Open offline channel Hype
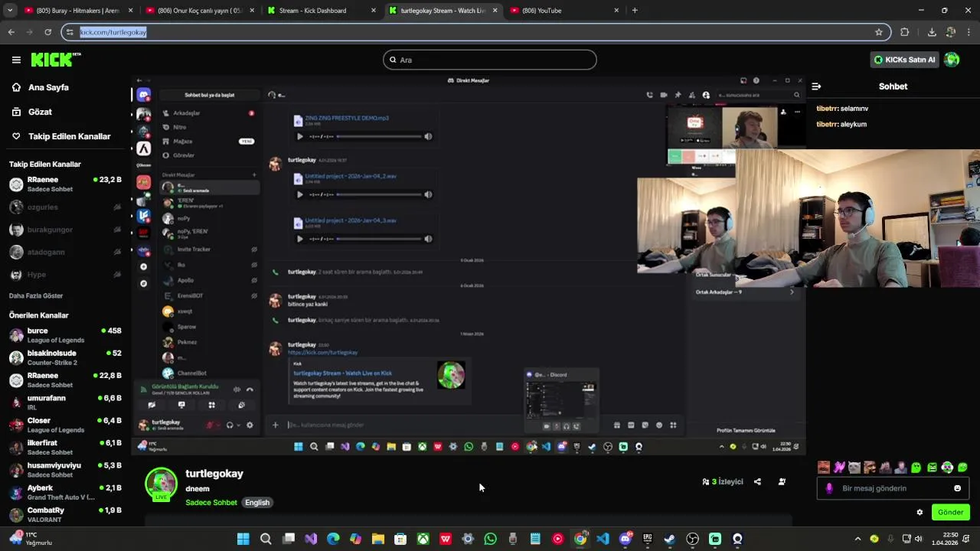 pos(66,274)
